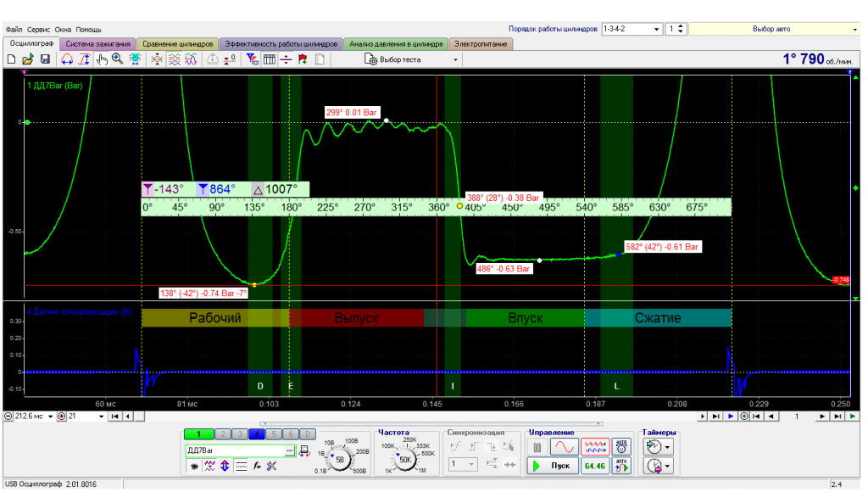Open a saved oscillogram file
This screenshot has height=492, width=868.
pos(28,59)
